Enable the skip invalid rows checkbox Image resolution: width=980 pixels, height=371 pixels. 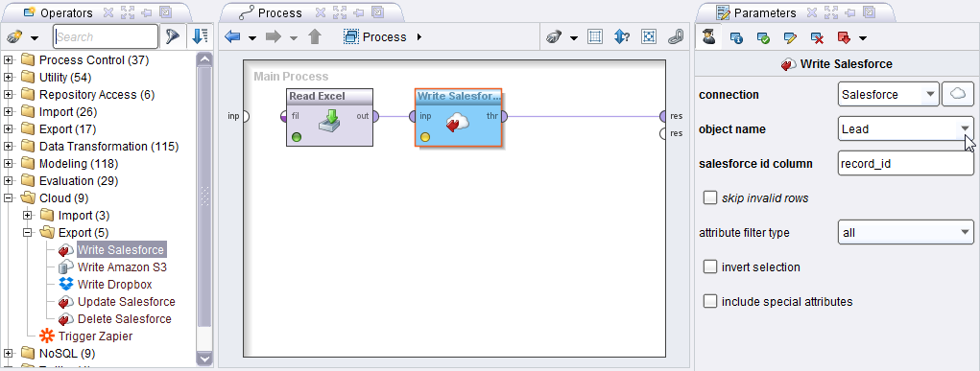(x=710, y=198)
